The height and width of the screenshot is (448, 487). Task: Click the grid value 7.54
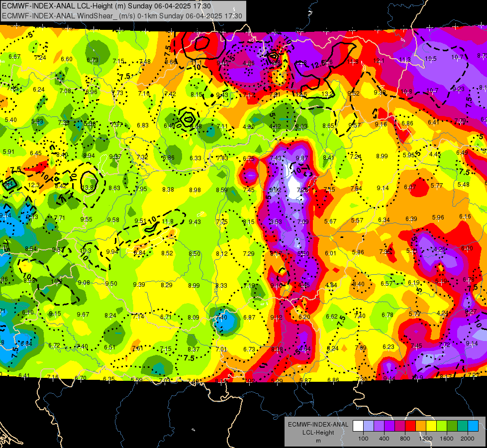click(x=356, y=188)
